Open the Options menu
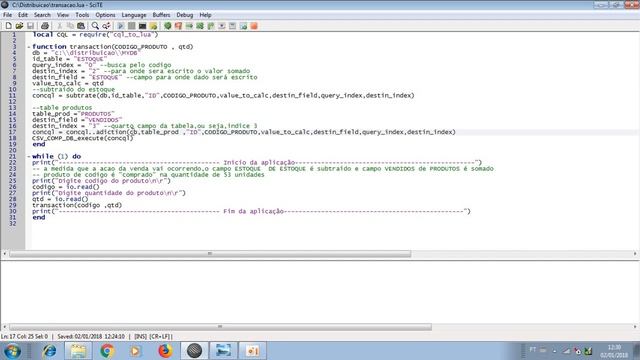 tap(105, 15)
